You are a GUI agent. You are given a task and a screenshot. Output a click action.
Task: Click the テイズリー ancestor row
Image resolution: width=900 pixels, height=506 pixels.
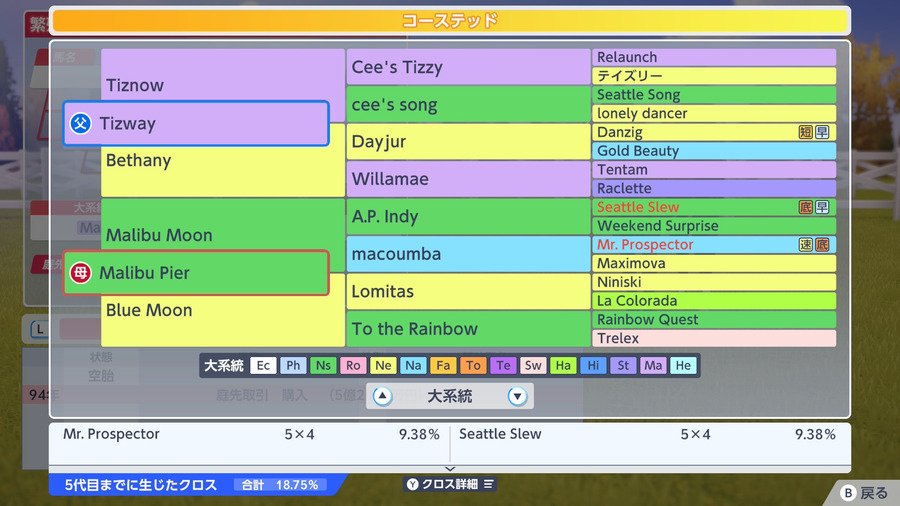click(714, 76)
